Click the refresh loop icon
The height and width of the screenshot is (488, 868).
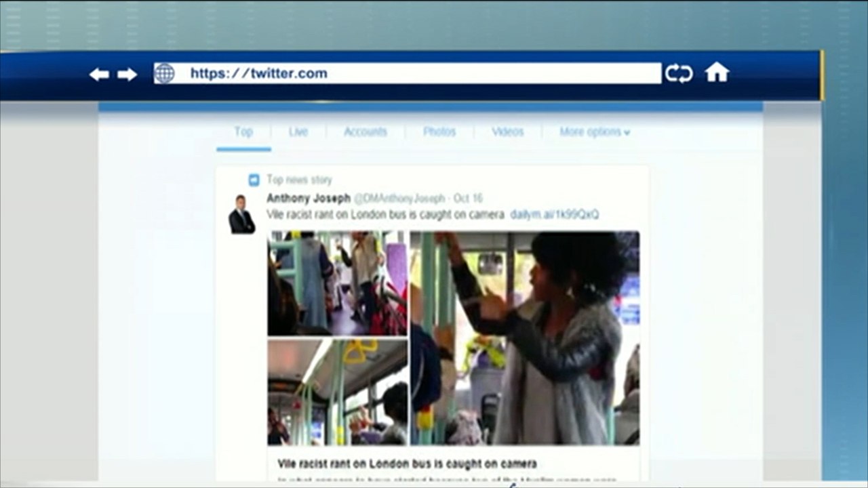coord(679,73)
